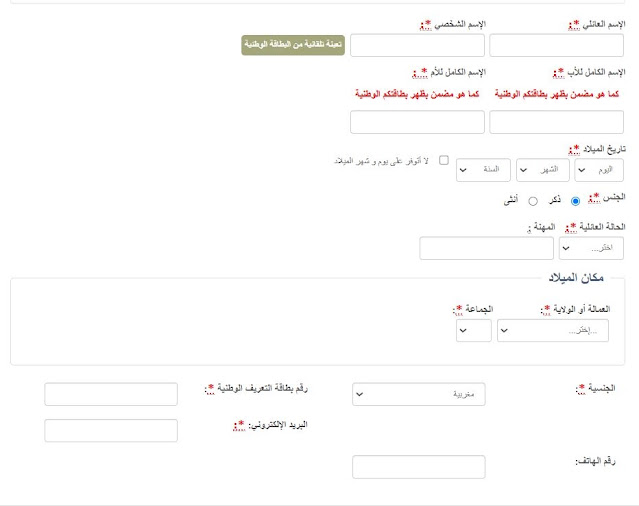Click the national ID card number field

[x=111, y=394]
